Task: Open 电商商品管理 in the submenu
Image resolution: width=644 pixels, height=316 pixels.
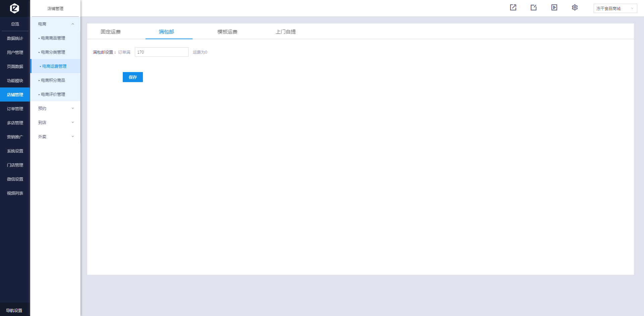Action: pyautogui.click(x=53, y=38)
